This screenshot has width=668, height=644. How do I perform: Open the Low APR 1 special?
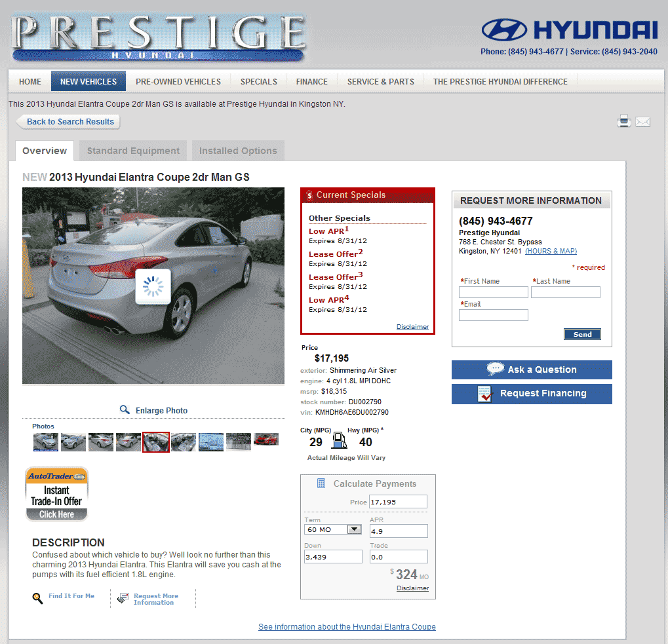tap(328, 230)
